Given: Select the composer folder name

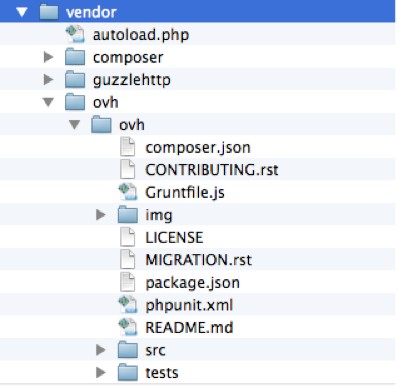Looking at the screenshot, I should coord(128,58).
